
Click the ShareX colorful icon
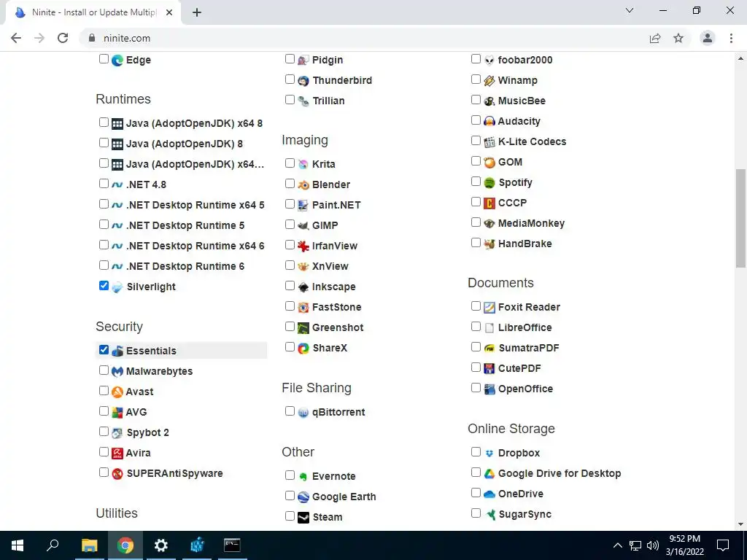tap(303, 349)
